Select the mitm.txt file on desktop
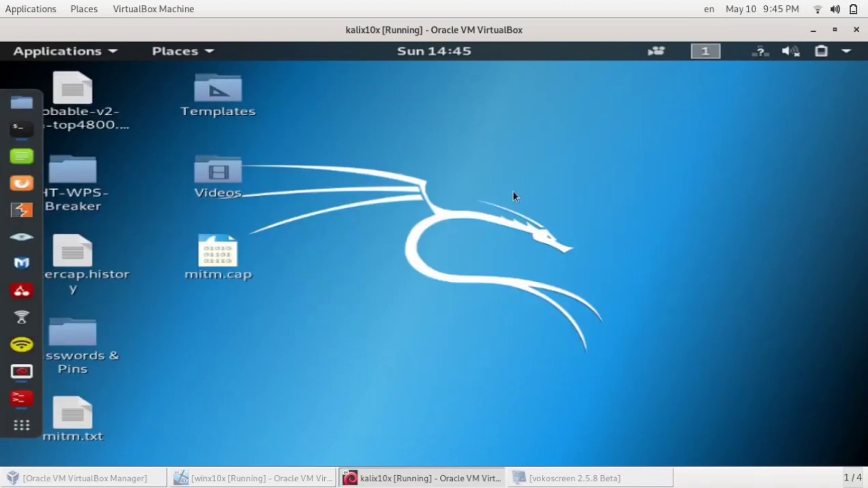 click(x=73, y=420)
